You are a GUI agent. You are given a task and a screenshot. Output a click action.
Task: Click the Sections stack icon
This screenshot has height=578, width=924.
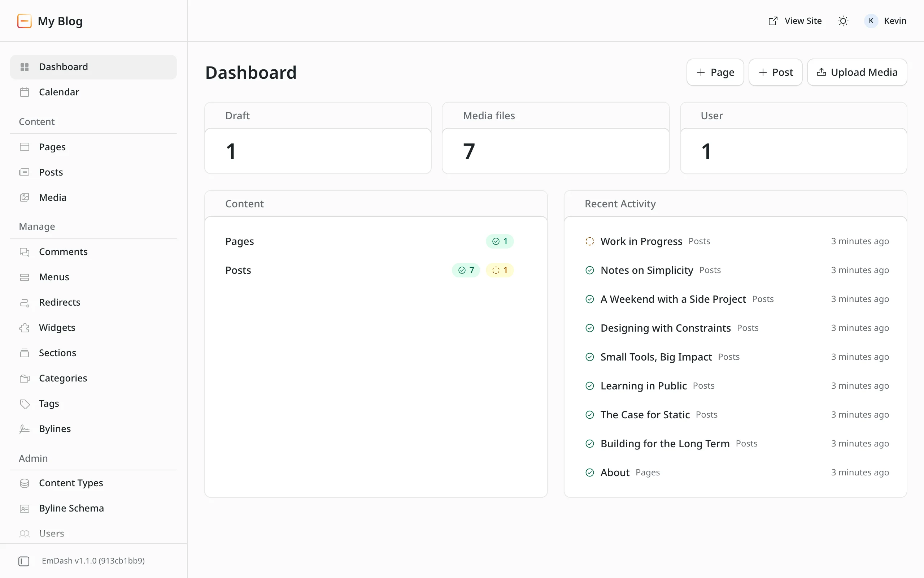click(x=25, y=353)
